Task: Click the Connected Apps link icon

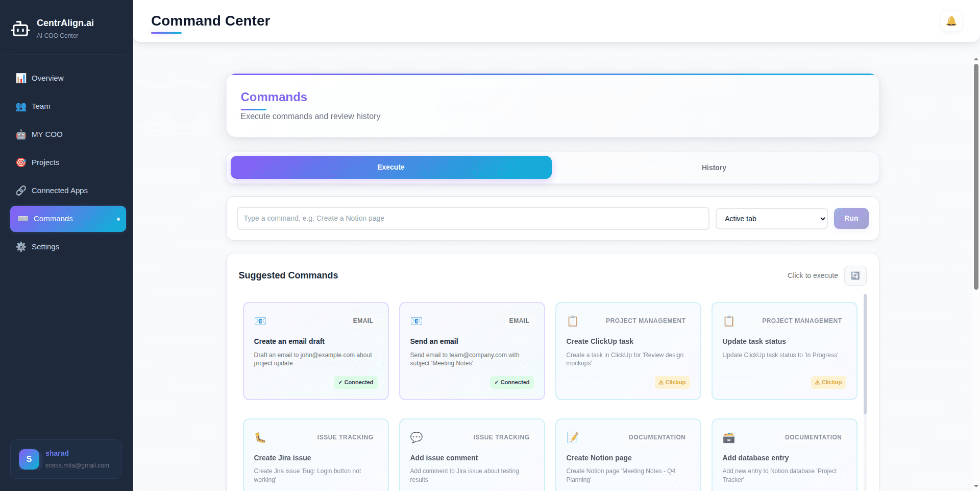Action: 21,191
